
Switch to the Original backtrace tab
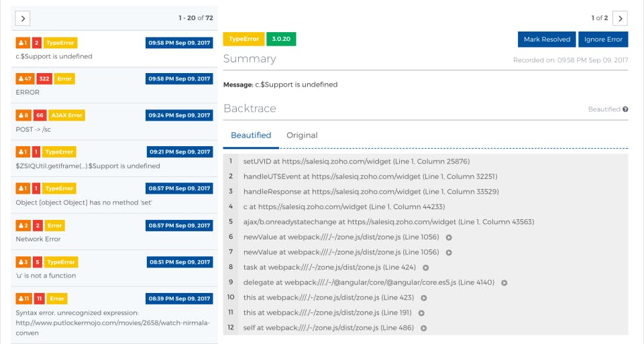(x=302, y=135)
